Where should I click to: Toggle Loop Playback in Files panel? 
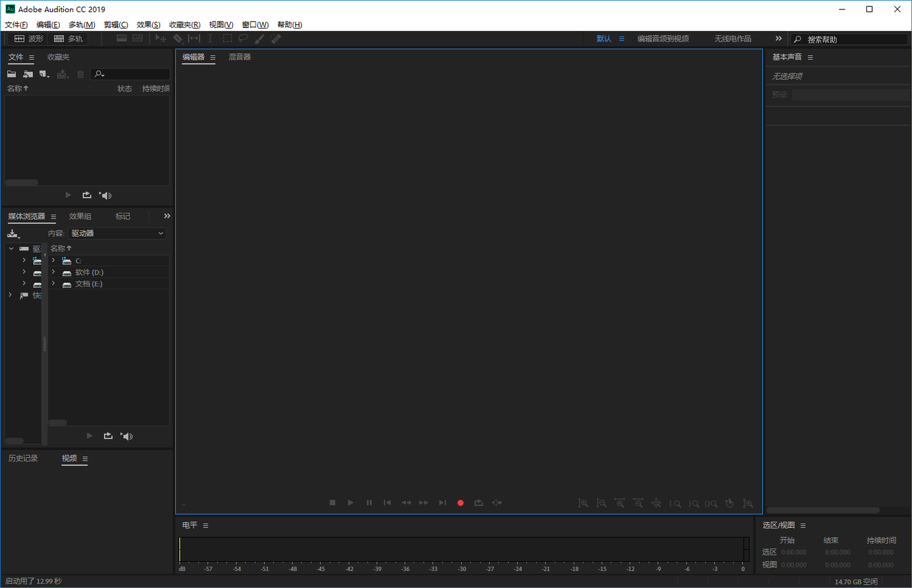(87, 195)
